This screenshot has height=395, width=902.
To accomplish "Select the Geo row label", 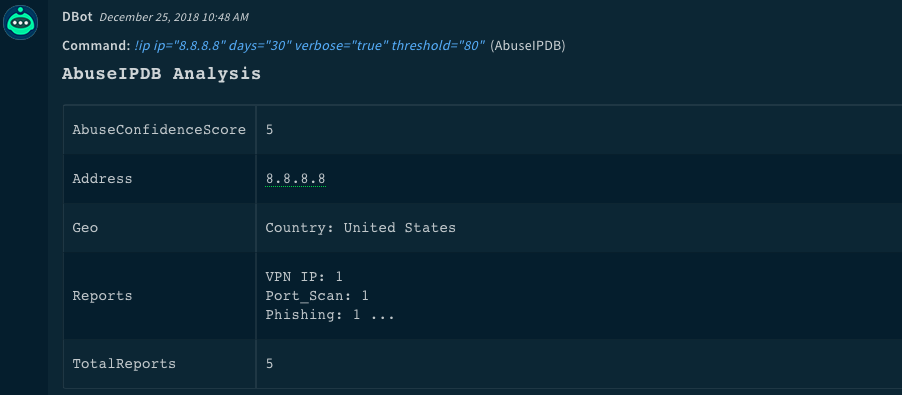I will tap(85, 228).
